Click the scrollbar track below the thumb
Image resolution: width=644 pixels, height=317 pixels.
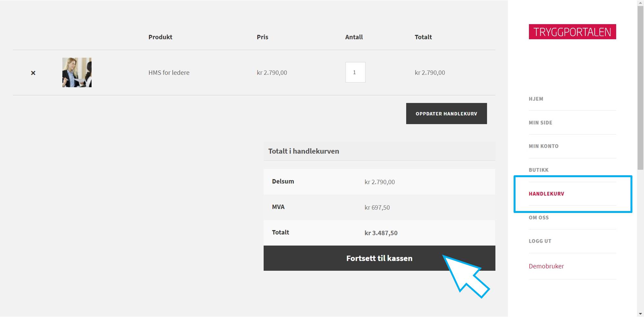tap(640, 242)
